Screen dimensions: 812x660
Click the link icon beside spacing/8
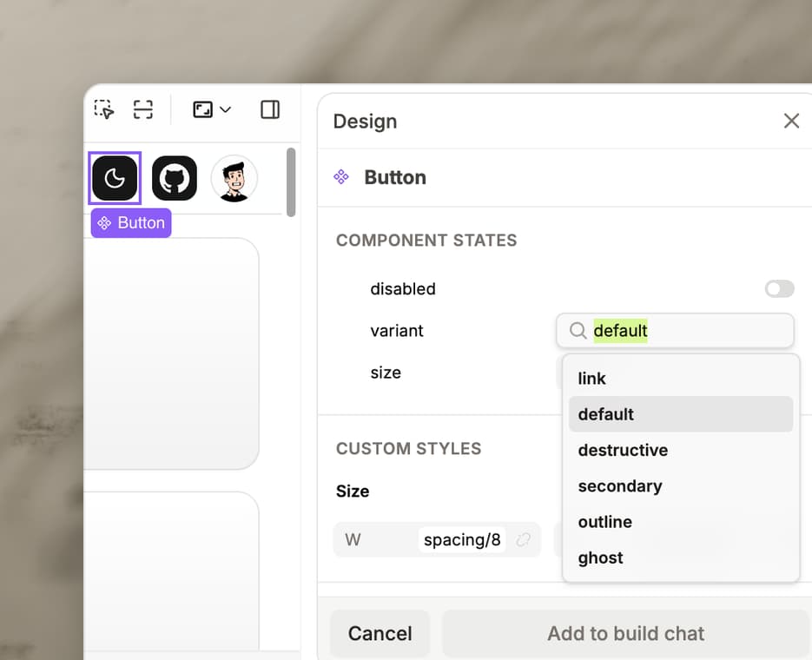523,540
